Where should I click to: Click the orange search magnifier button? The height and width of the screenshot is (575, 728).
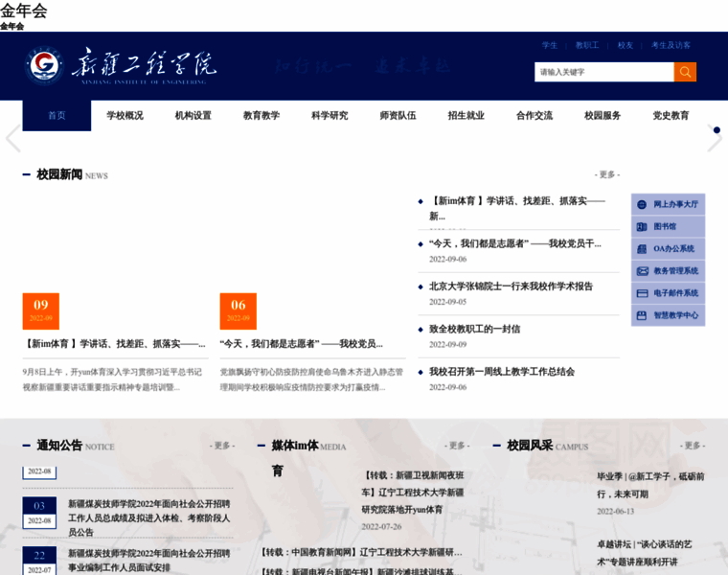point(685,72)
